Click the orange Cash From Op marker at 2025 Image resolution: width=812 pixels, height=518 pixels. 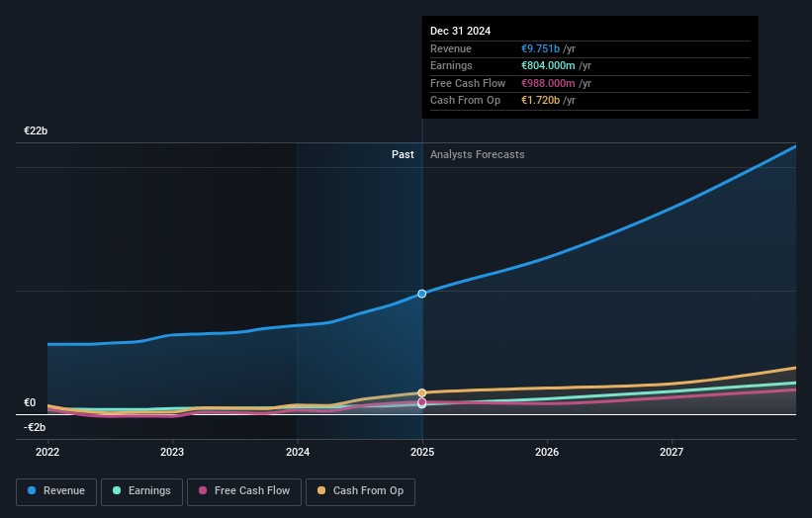coord(422,392)
